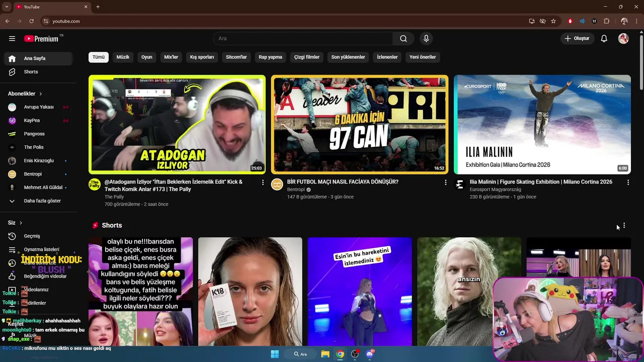This screenshot has height=362, width=644.
Task: Open the account avatar menu
Action: click(623, 39)
